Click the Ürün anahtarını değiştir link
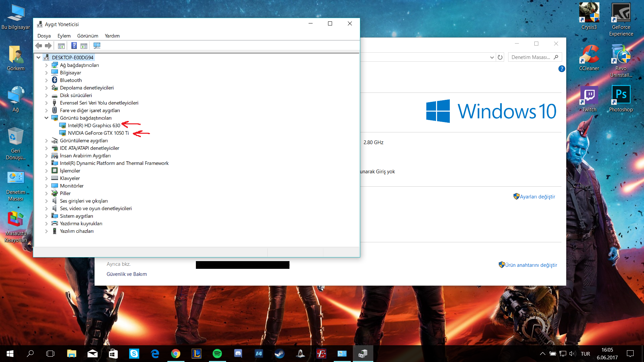644x362 pixels. (531, 265)
